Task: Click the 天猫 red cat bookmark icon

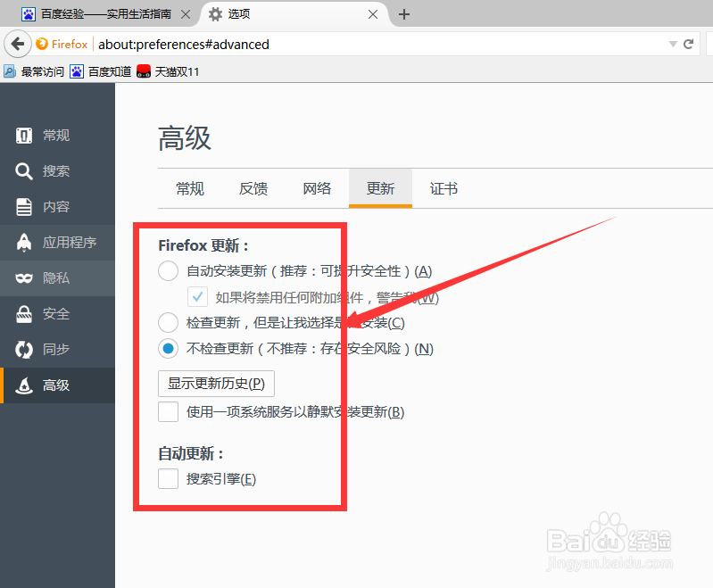Action: [144, 71]
